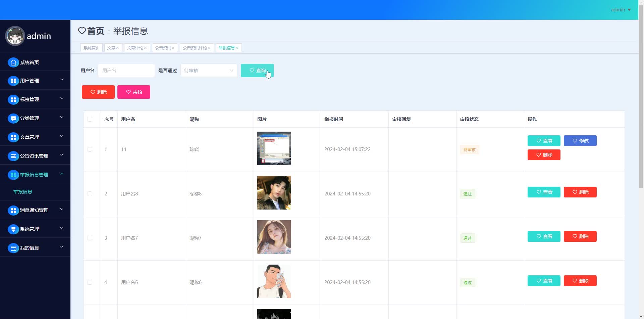
Task: Expand the 分类管理 menu chevron
Action: click(x=62, y=117)
